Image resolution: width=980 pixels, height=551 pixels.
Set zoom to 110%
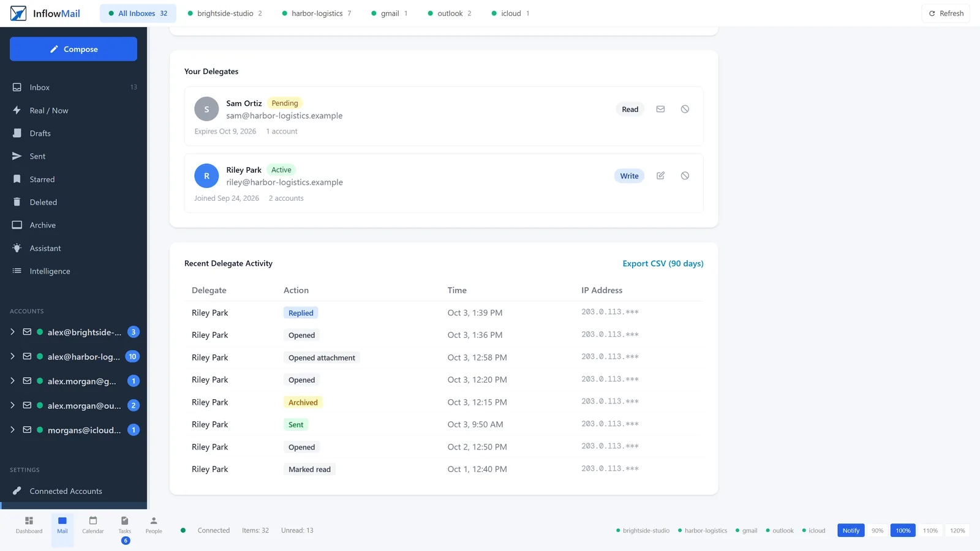click(930, 531)
